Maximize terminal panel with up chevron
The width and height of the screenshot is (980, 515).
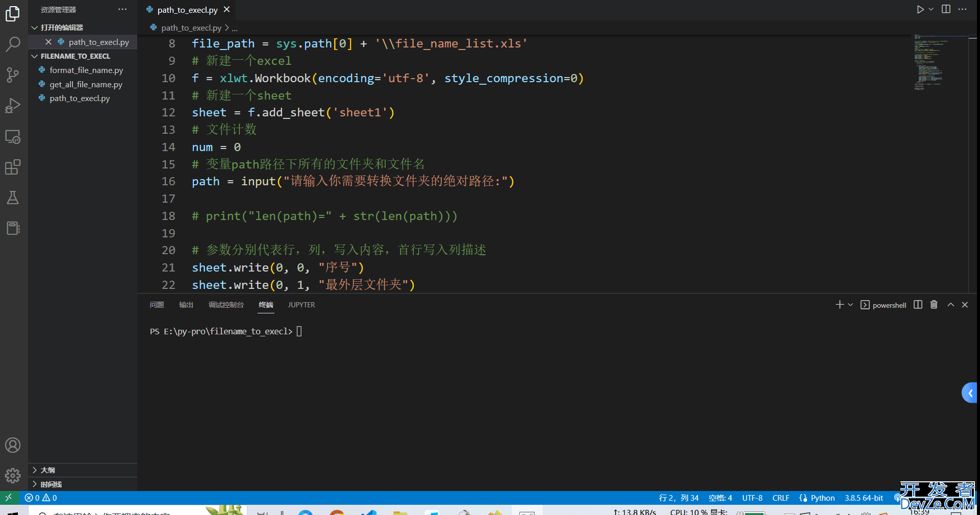(950, 305)
